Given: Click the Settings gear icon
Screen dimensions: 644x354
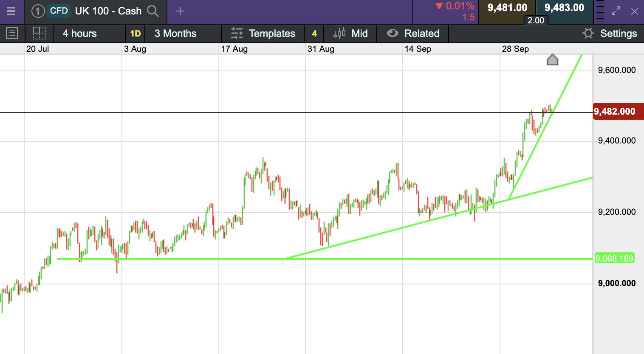Looking at the screenshot, I should coord(588,33).
